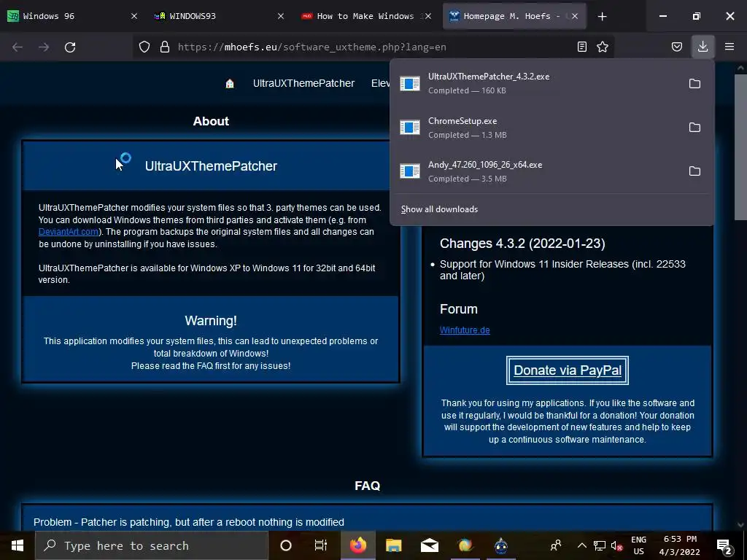Click Show all downloads
The width and height of the screenshot is (747, 560).
439,209
